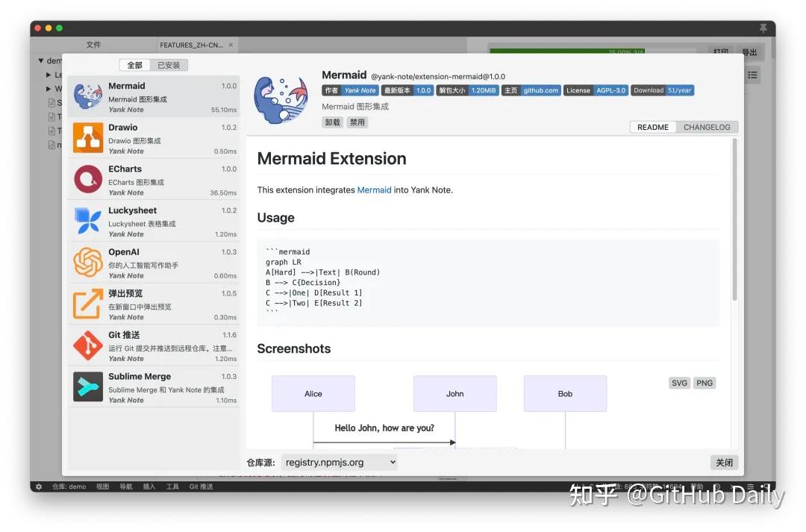The height and width of the screenshot is (532, 806).
Task: Open the Git 推送 extension icon
Action: [x=88, y=345]
